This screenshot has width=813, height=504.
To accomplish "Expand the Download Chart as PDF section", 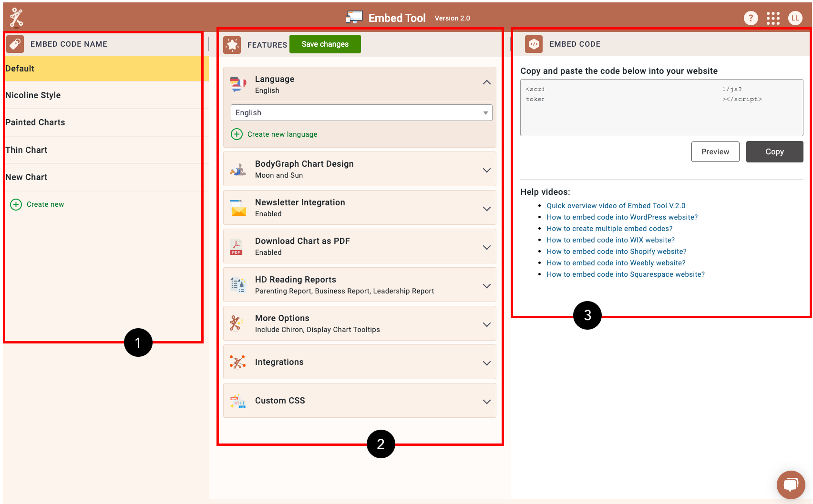I will (487, 247).
